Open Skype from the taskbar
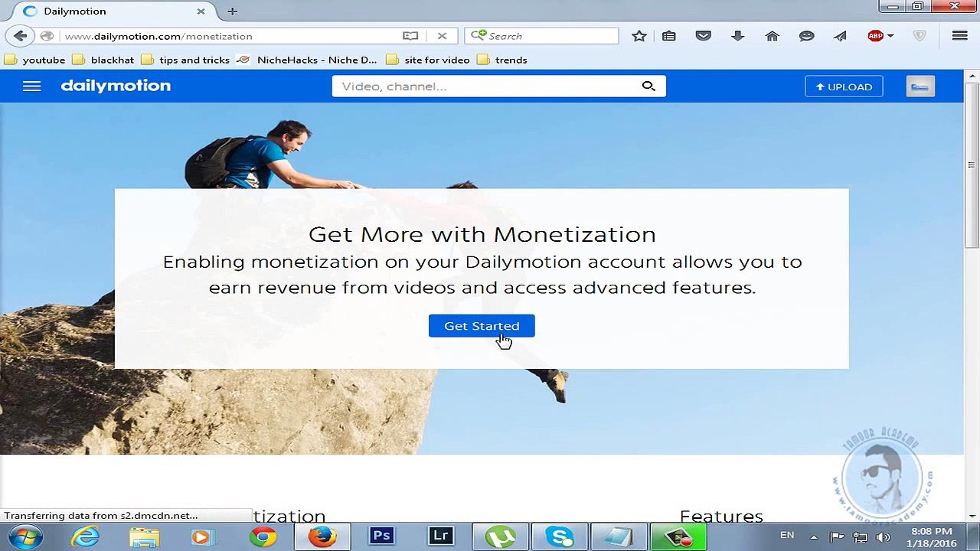This screenshot has height=551, width=980. click(560, 536)
